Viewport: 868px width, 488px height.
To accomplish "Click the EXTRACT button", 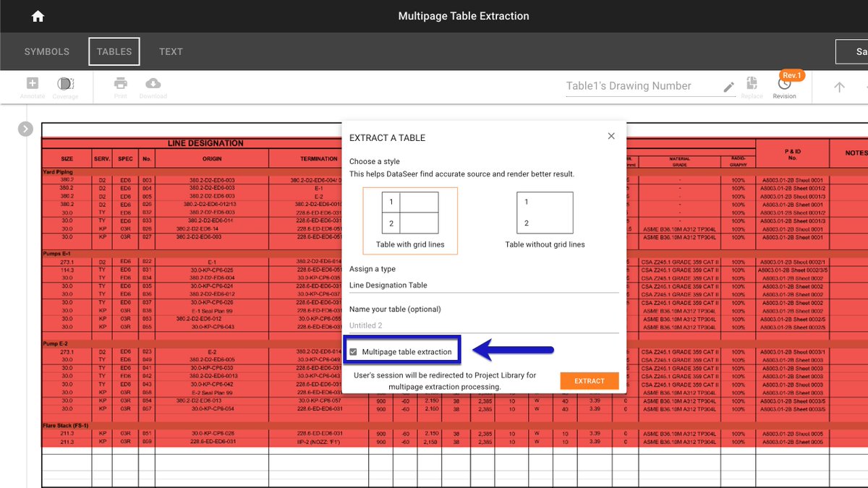I will point(589,380).
